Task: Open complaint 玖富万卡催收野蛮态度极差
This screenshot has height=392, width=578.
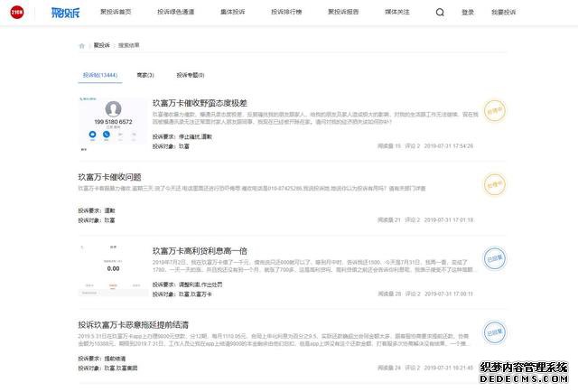Action: 200,103
